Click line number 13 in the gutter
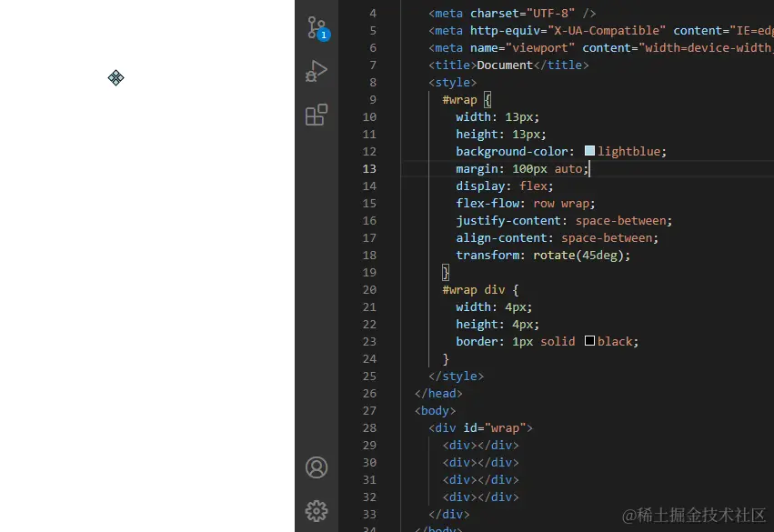Image resolution: width=774 pixels, height=532 pixels. [369, 169]
